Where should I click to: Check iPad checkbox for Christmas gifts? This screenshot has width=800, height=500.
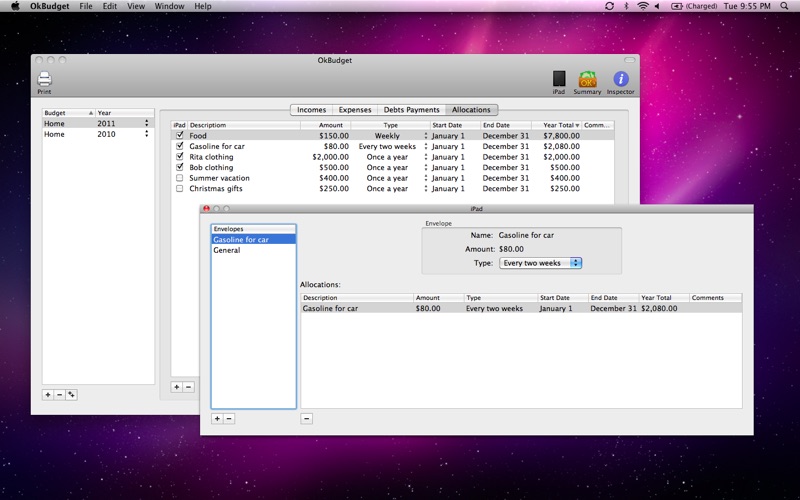(180, 188)
